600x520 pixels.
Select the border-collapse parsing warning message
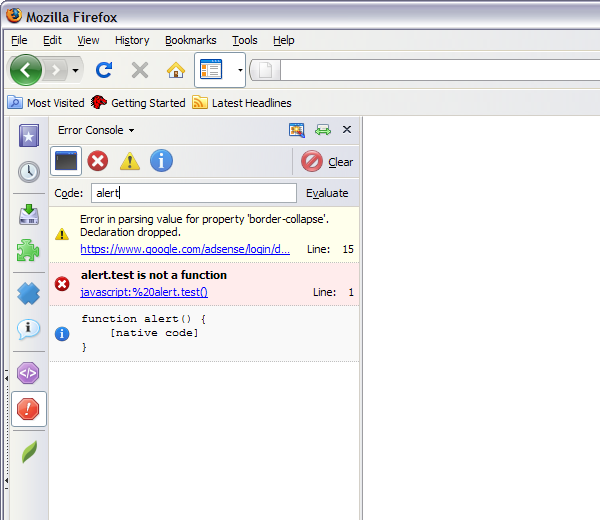click(204, 235)
